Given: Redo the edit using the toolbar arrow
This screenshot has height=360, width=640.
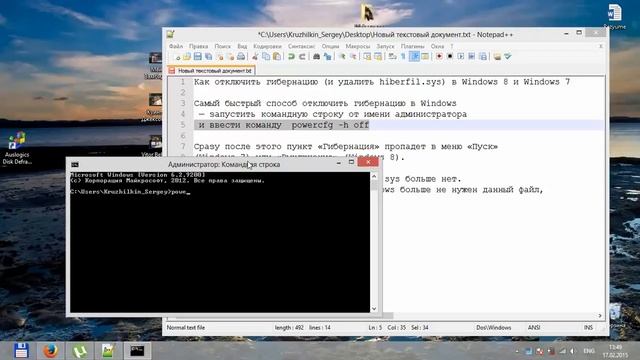Looking at the screenshot, I should [302, 57].
